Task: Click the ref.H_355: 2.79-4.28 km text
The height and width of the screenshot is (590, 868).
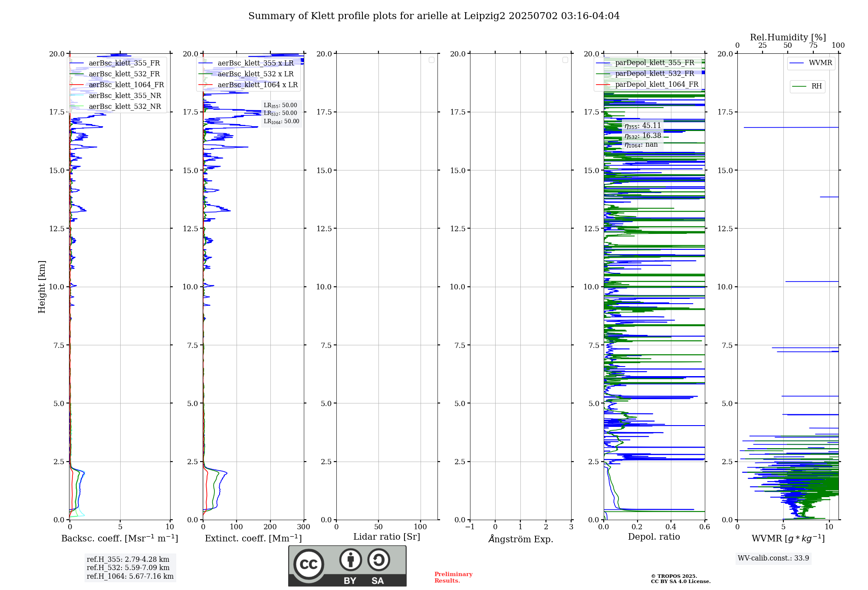Action: 128,560
